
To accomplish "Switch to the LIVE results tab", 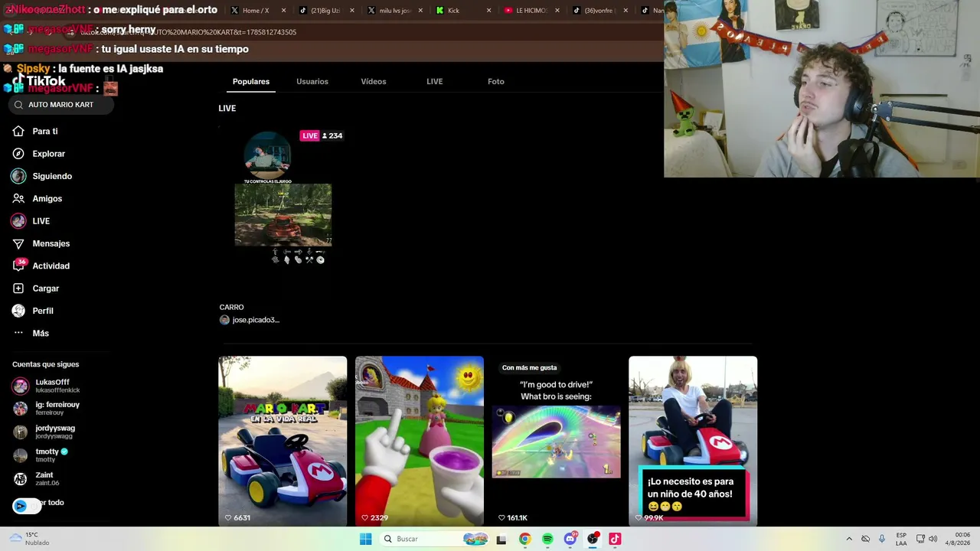I will tap(435, 81).
